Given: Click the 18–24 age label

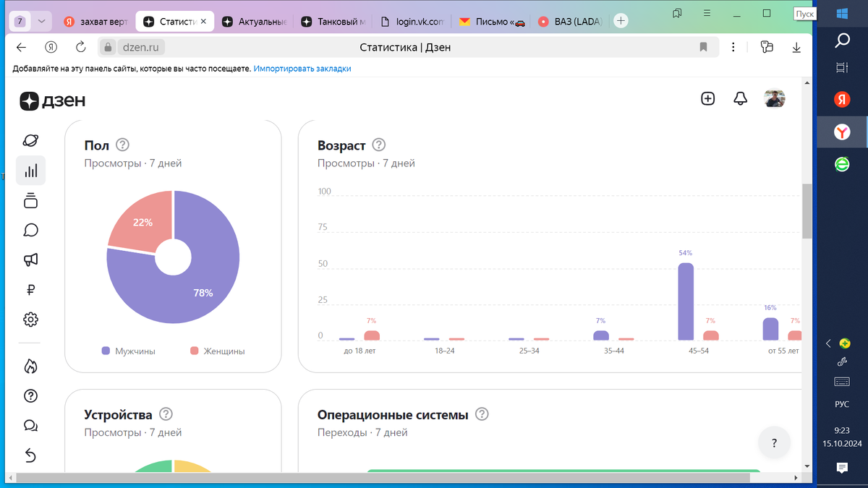Looking at the screenshot, I should tap(444, 351).
